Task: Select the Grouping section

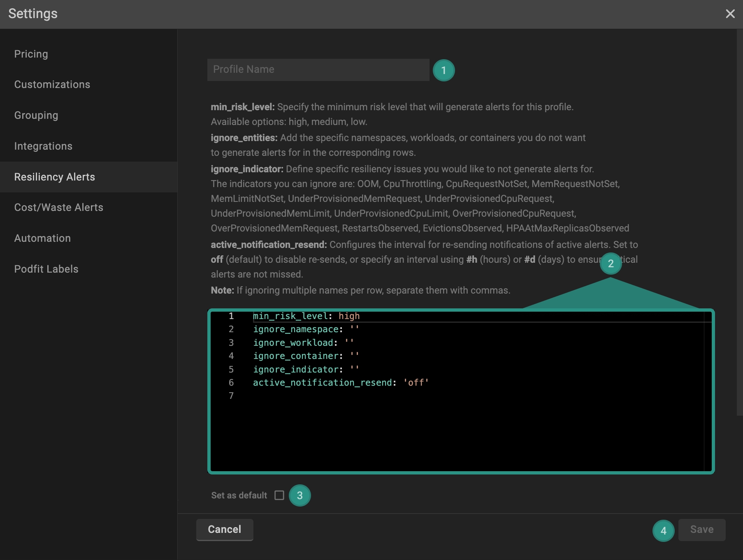Action: click(36, 116)
